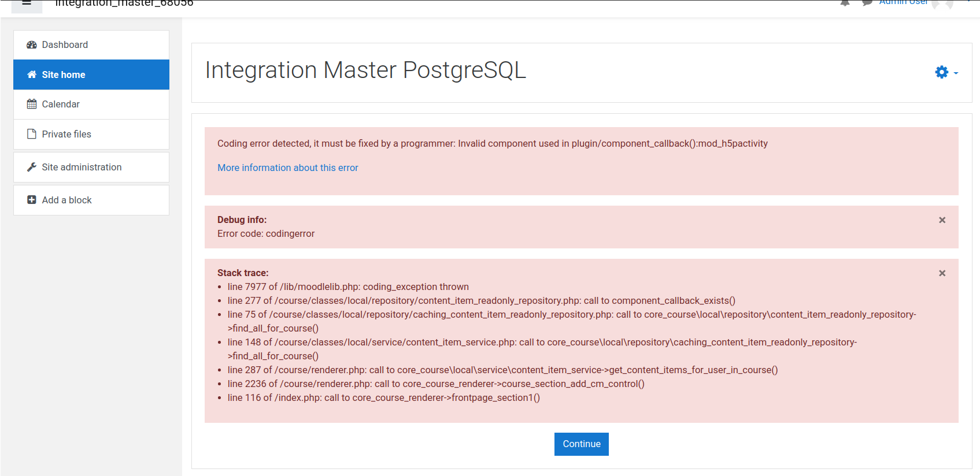Dismiss the Debug info alert
Image resolution: width=980 pixels, height=476 pixels.
pyautogui.click(x=942, y=220)
